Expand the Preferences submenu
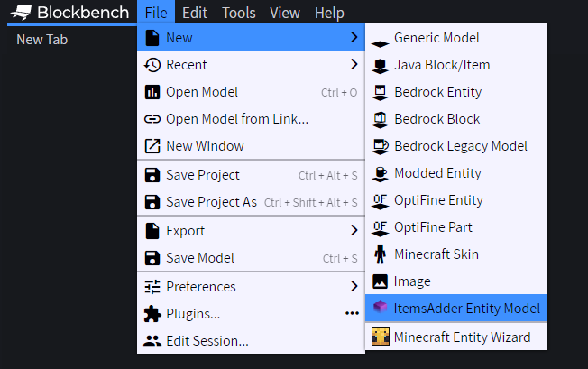The width and height of the screenshot is (588, 369). (354, 287)
